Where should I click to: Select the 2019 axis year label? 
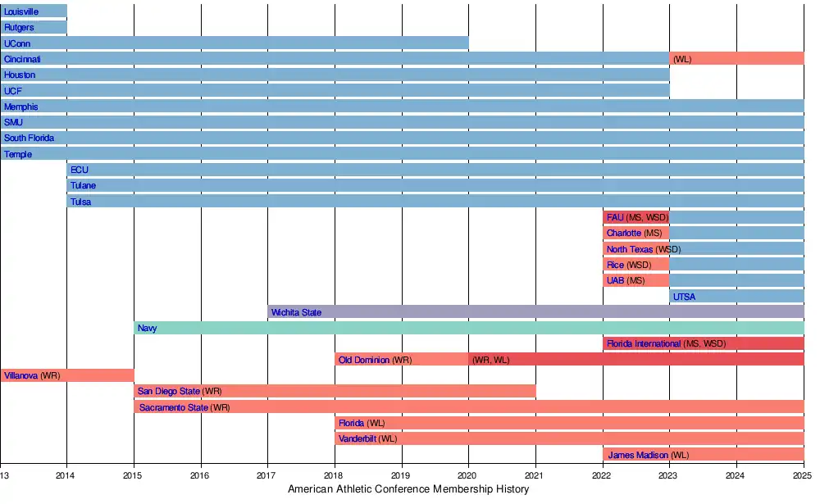pos(401,476)
